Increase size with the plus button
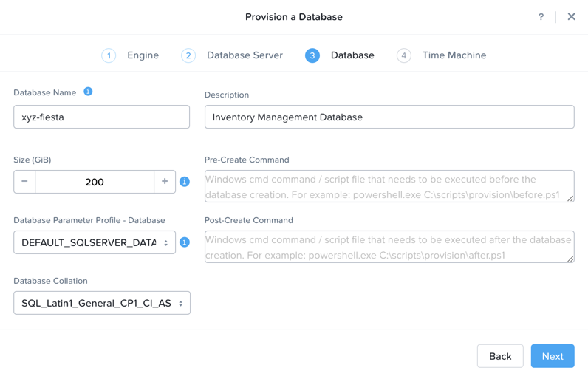 (165, 182)
